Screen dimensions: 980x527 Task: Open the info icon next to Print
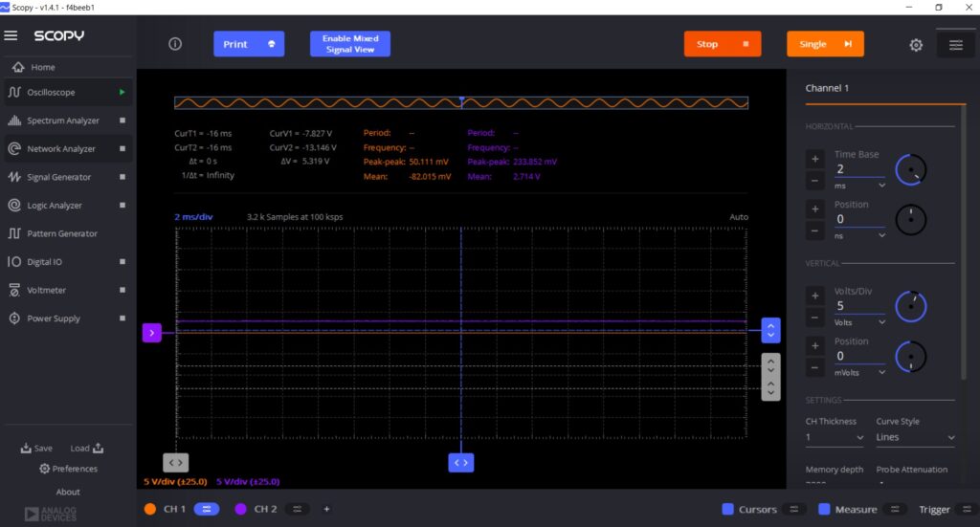[175, 44]
